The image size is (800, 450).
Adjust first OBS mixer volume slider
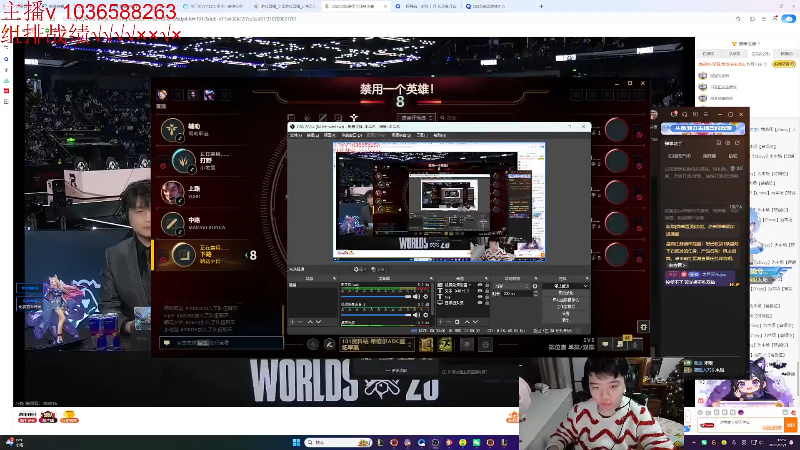376,296
